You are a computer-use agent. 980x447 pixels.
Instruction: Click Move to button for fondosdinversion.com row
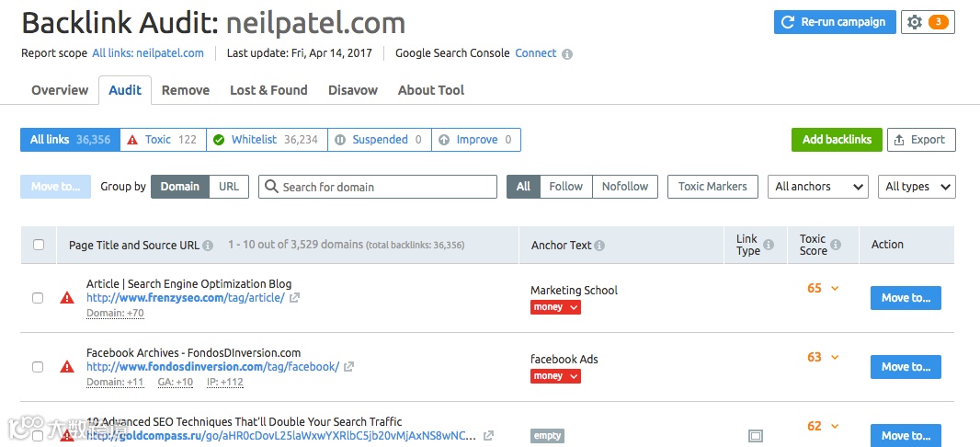click(x=906, y=367)
